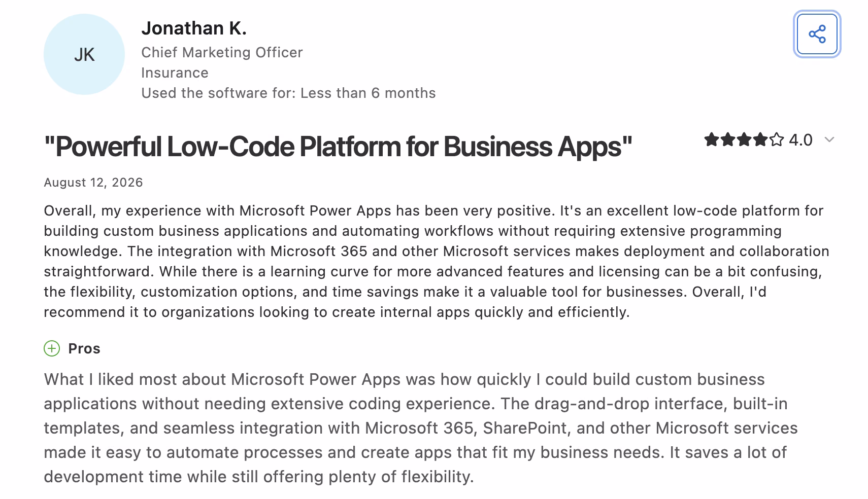
Task: Click the JK reviewer avatar
Action: (84, 54)
